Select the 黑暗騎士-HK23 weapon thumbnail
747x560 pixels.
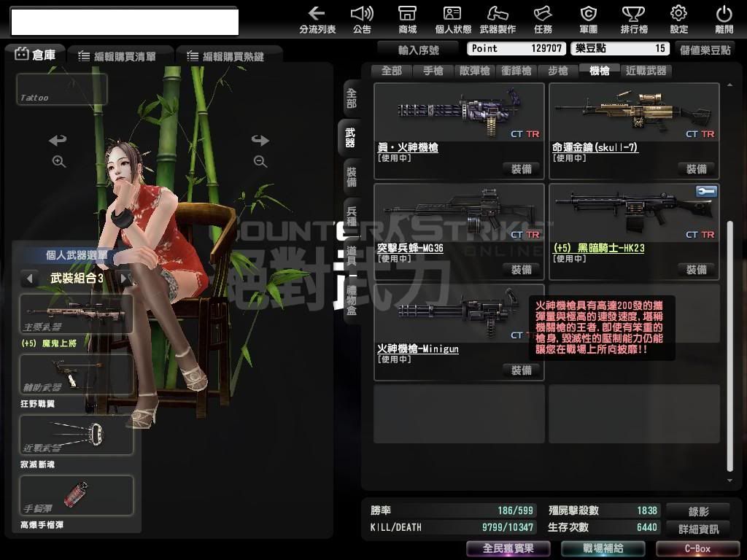pos(634,213)
